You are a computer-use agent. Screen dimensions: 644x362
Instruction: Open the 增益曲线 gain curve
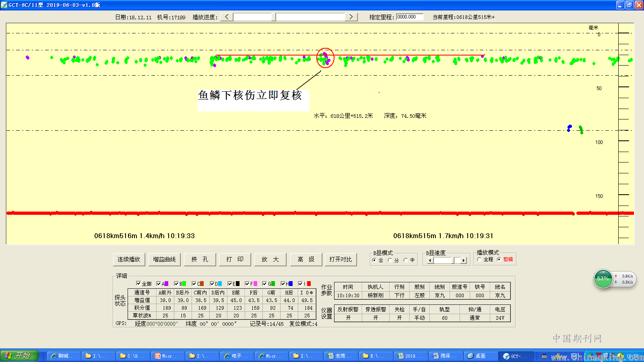164,259
